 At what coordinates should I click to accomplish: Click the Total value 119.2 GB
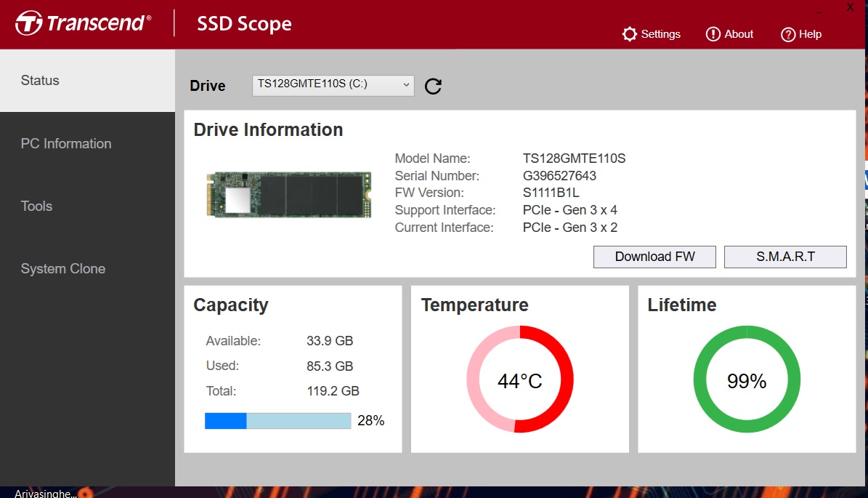333,391
